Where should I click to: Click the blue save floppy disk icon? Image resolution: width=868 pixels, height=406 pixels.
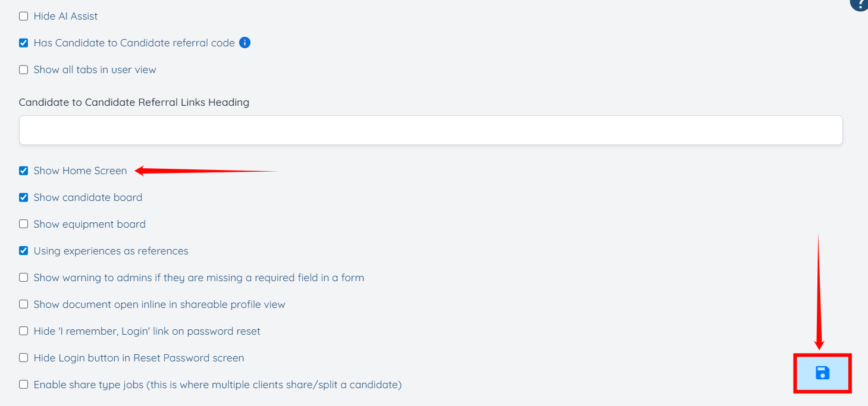point(822,373)
